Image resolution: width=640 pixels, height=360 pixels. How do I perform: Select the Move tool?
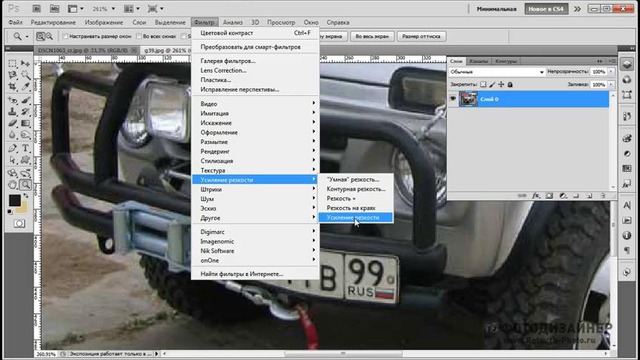coord(25,64)
